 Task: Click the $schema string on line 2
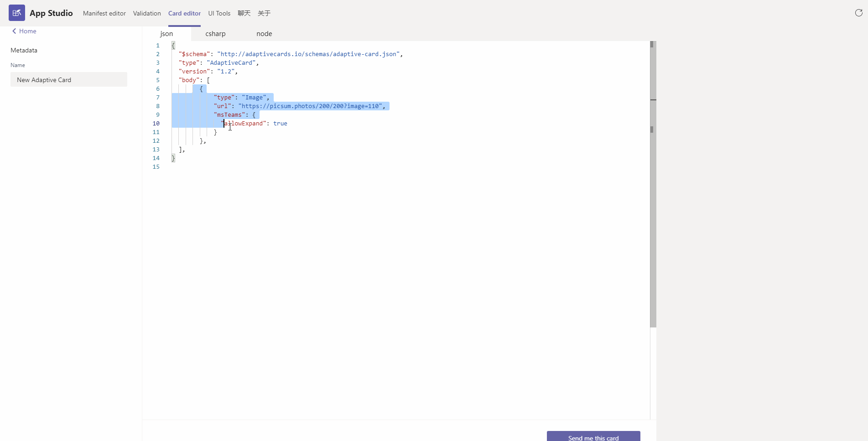tap(195, 54)
